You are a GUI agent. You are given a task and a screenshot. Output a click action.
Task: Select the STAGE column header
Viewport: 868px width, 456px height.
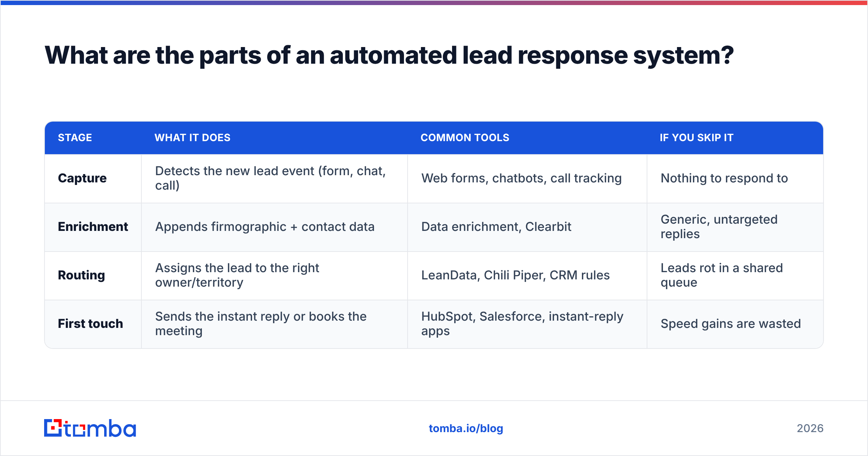(75, 138)
